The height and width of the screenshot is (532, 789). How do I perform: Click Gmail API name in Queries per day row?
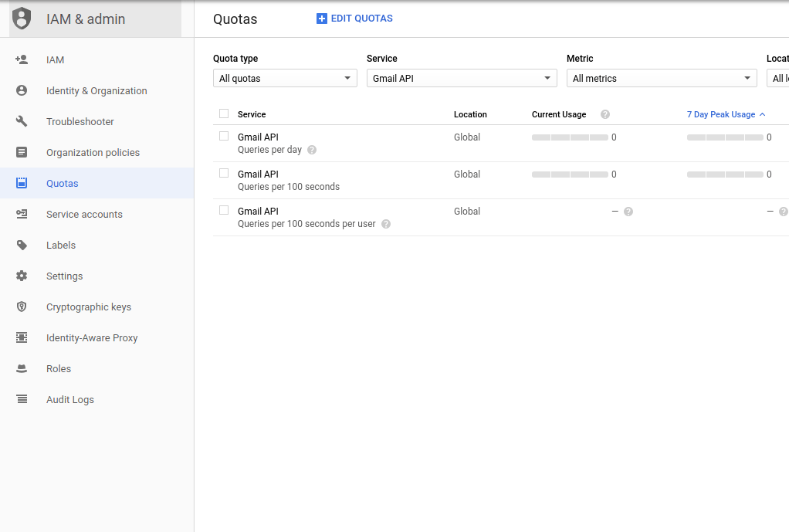click(x=258, y=137)
